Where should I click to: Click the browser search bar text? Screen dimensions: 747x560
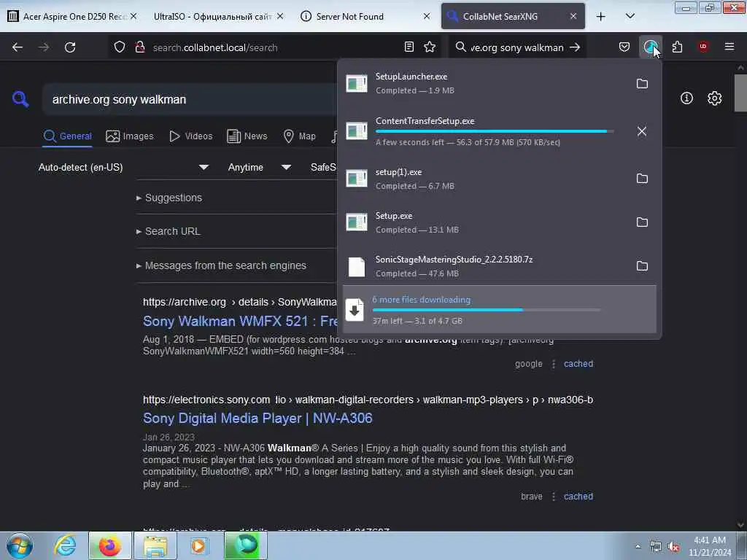[x=517, y=47]
